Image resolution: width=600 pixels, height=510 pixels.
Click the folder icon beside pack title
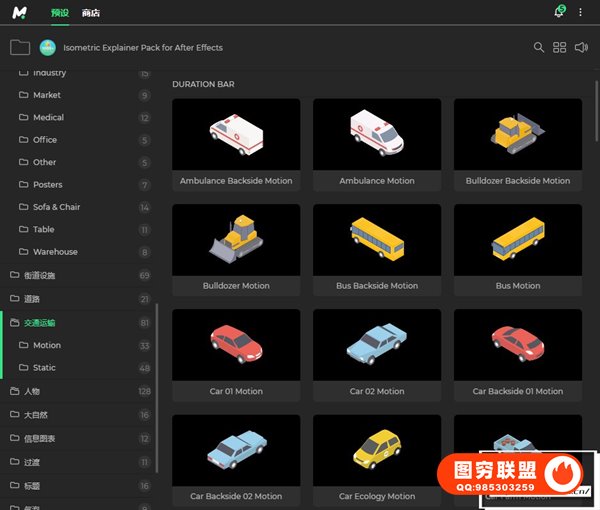(x=19, y=47)
